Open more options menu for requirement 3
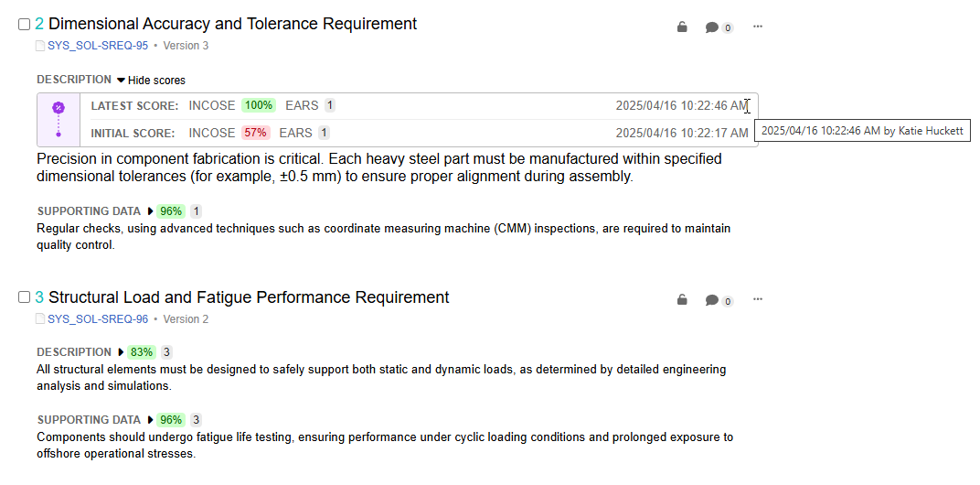The height and width of the screenshot is (485, 980). tap(758, 299)
